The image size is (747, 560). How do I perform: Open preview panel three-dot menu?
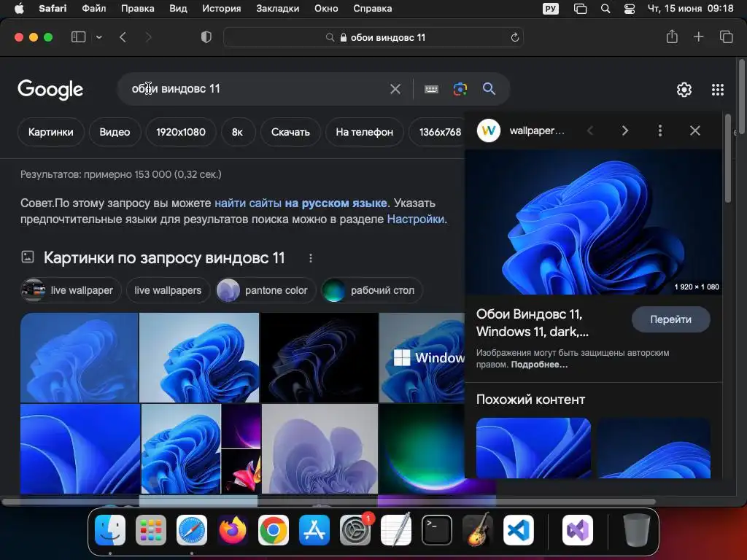659,131
